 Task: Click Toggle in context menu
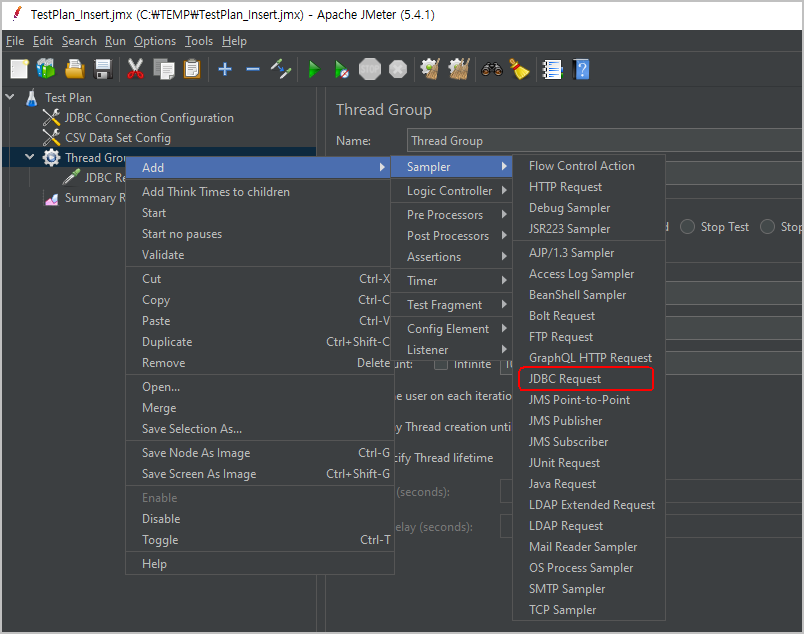[x=259, y=540]
